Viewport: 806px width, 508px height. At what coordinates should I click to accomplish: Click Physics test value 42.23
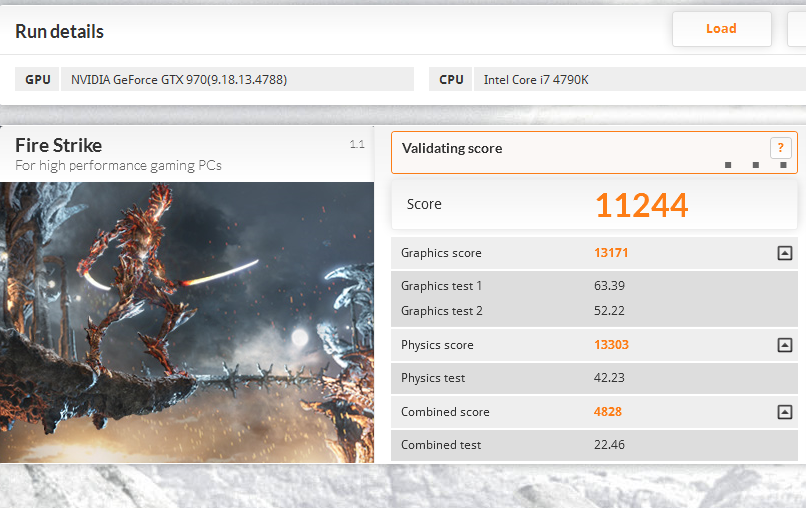point(609,378)
